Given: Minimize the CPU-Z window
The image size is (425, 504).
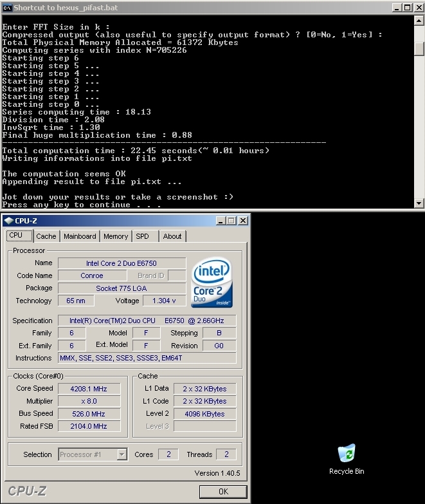Looking at the screenshot, I should (x=221, y=221).
